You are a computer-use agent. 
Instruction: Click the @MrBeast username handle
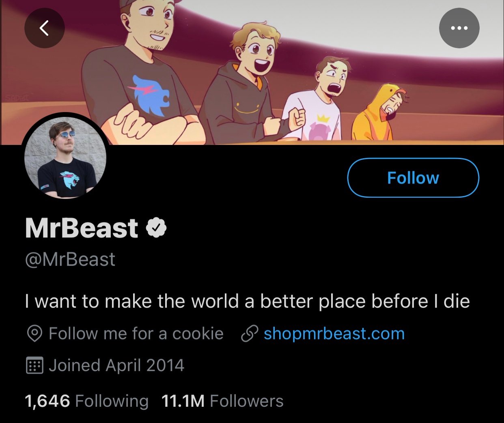pyautogui.click(x=70, y=259)
